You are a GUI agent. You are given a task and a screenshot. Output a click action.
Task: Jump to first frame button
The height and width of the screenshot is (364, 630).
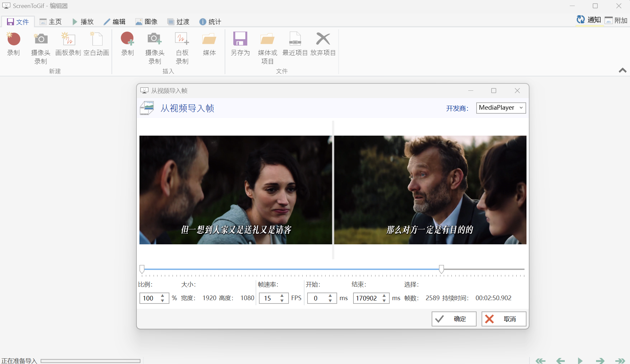click(540, 361)
